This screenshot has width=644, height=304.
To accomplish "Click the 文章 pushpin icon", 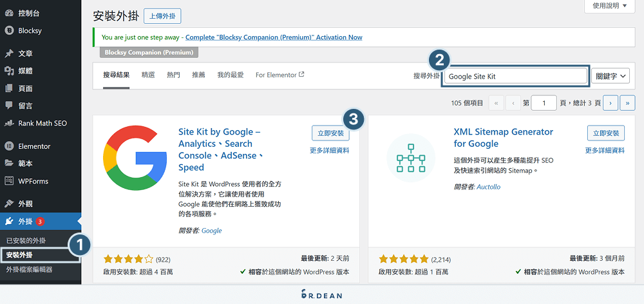I will tap(8, 53).
